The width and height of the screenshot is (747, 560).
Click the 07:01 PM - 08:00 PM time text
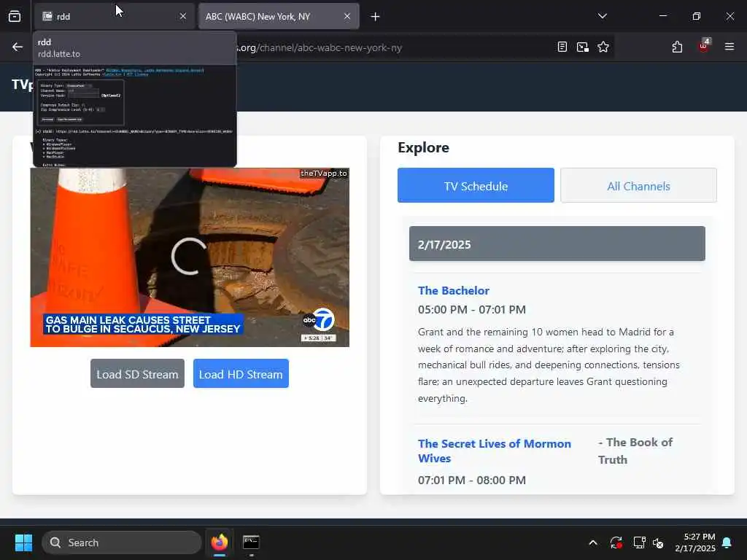click(x=472, y=480)
